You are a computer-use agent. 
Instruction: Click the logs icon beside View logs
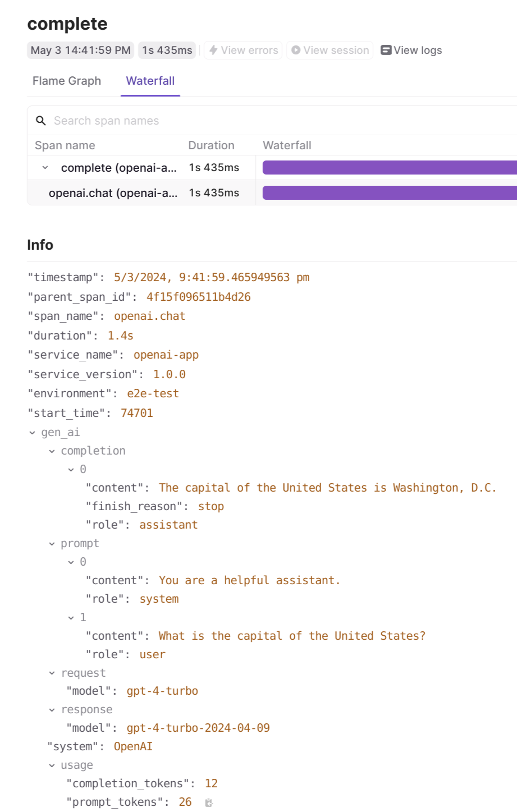pos(386,50)
